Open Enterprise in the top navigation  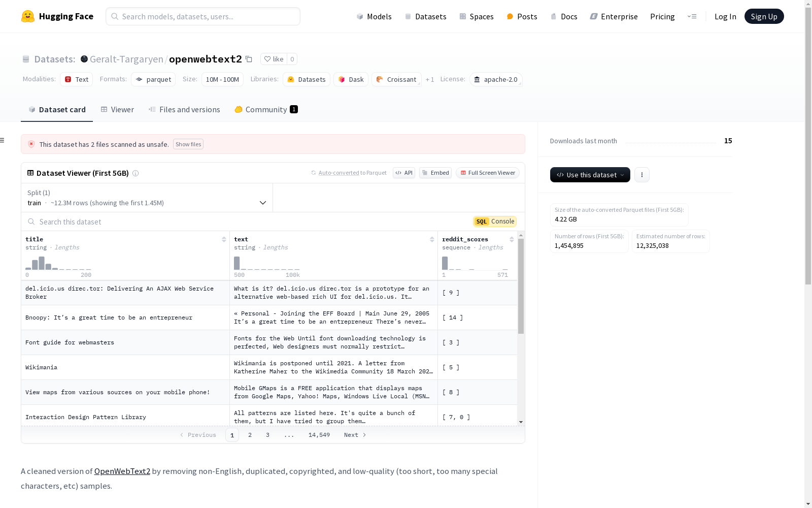pos(614,16)
